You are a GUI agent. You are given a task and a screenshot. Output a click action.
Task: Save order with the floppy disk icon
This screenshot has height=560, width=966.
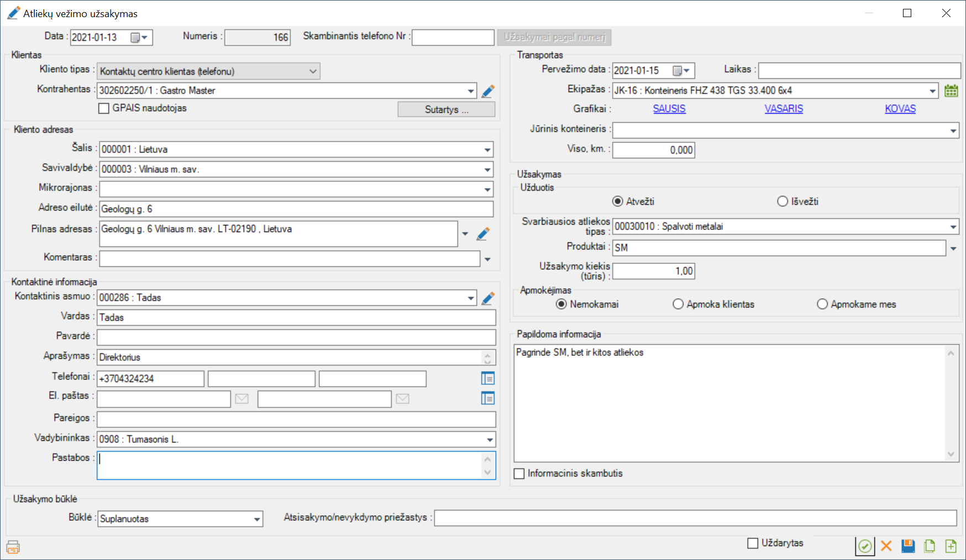click(908, 546)
